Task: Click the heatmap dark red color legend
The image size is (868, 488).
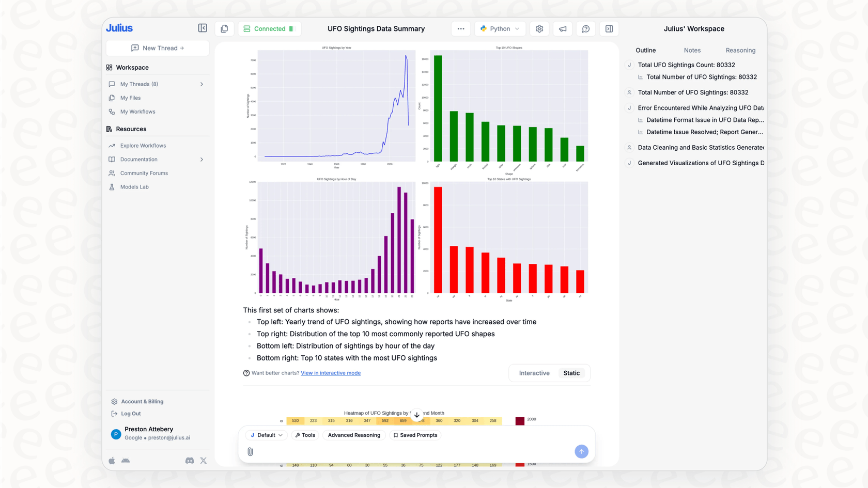Action: point(520,421)
